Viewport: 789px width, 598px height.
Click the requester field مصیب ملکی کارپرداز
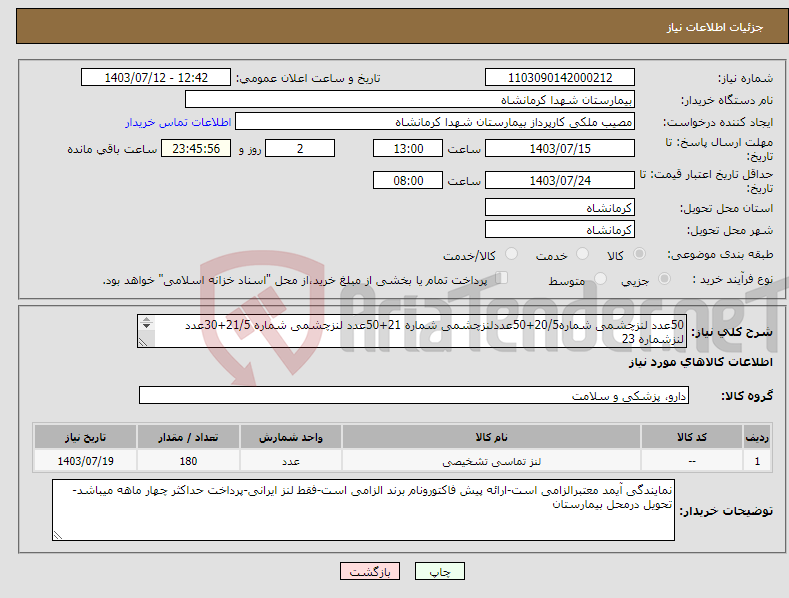click(435, 122)
